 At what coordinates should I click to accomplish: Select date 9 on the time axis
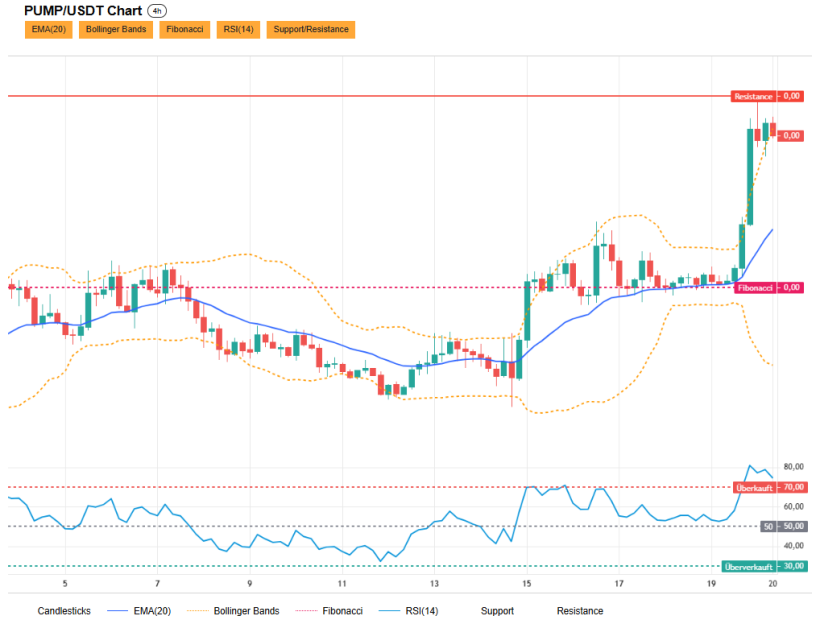coord(250,584)
